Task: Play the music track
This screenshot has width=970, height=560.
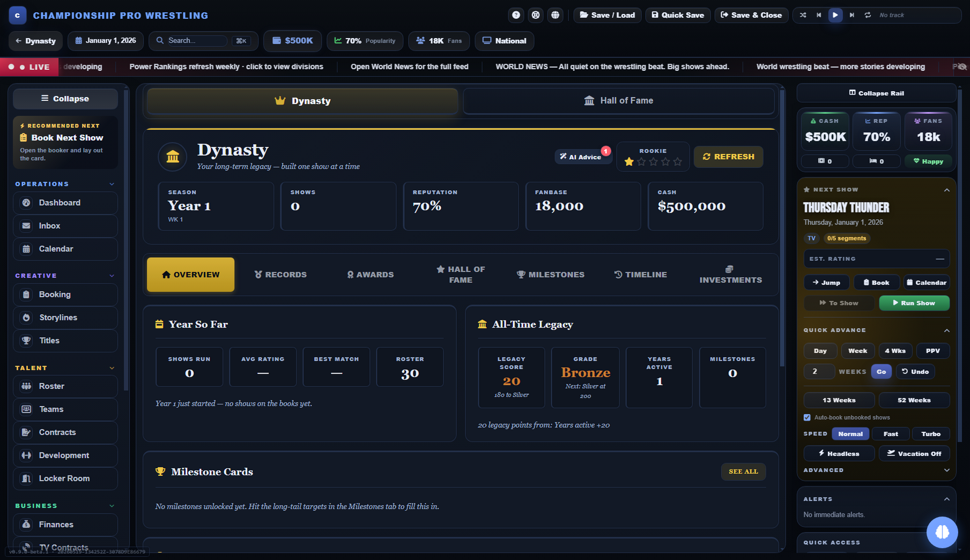Action: click(835, 15)
